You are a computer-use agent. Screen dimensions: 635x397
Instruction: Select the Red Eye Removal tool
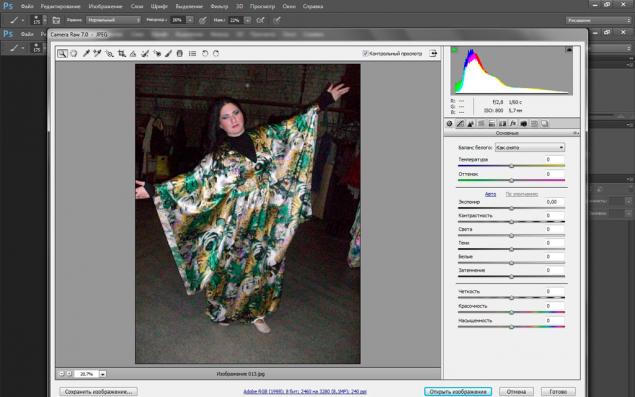[157, 53]
